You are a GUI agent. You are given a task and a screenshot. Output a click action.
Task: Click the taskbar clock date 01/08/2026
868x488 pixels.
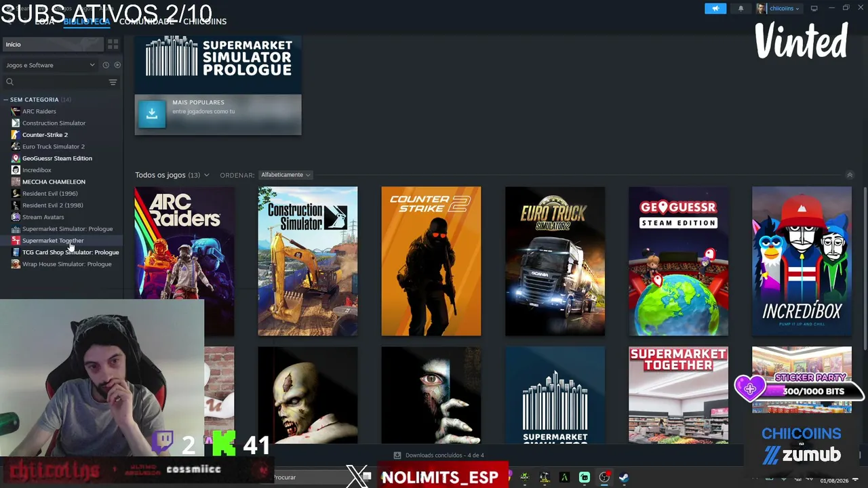click(834, 481)
